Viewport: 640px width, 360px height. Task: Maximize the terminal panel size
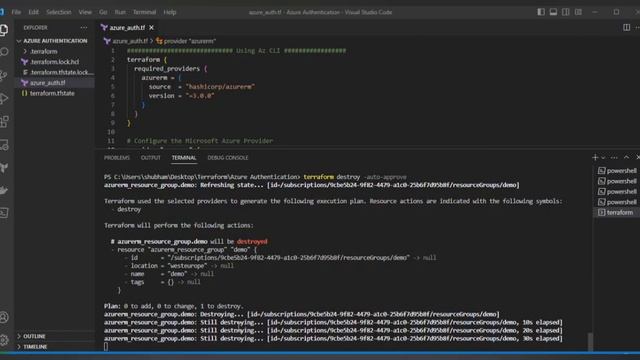pos(626,158)
